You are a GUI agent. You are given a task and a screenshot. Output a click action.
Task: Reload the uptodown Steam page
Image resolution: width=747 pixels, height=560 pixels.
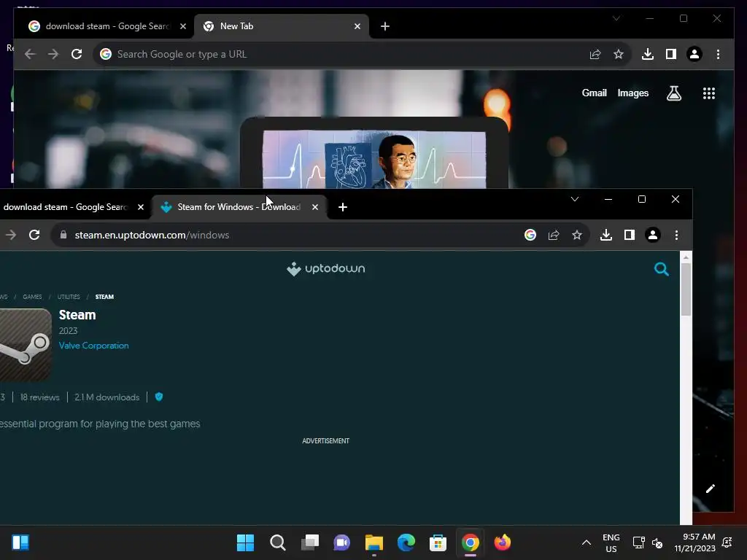[x=34, y=235]
